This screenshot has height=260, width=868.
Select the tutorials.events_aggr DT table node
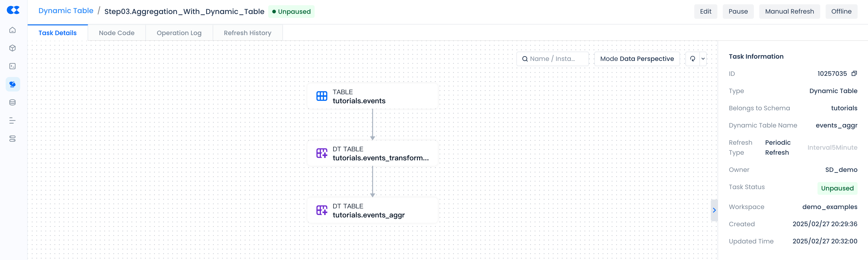pyautogui.click(x=372, y=210)
